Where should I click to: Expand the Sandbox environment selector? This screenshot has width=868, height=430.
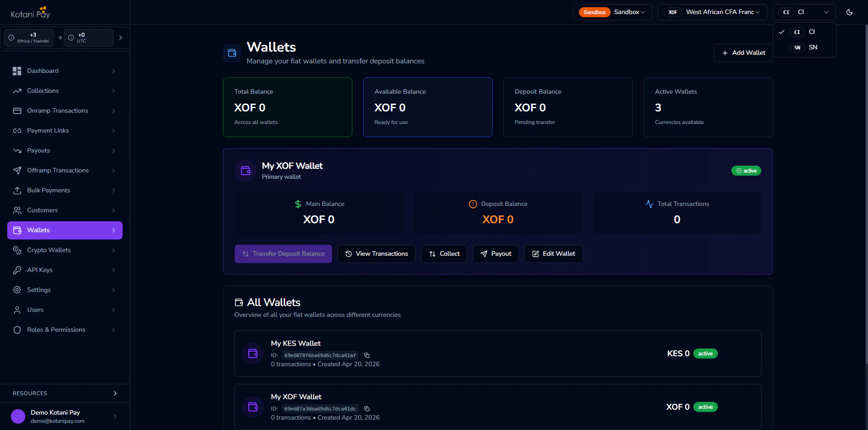(612, 12)
